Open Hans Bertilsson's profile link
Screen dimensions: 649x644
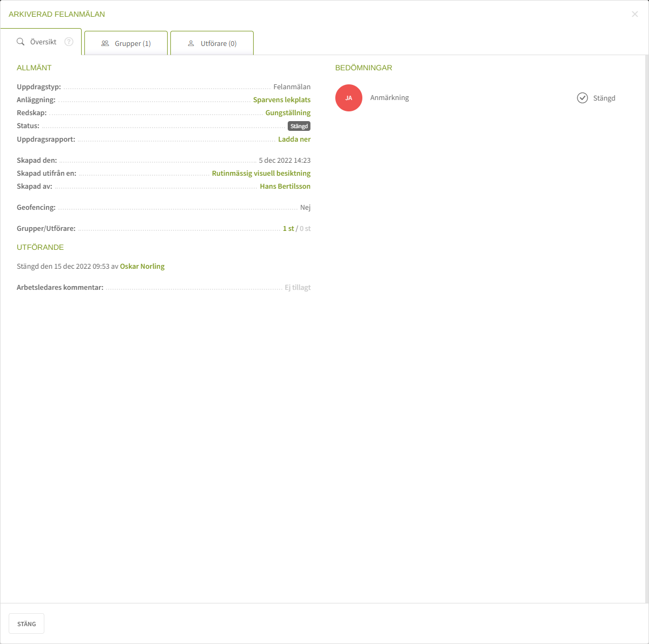[285, 187]
